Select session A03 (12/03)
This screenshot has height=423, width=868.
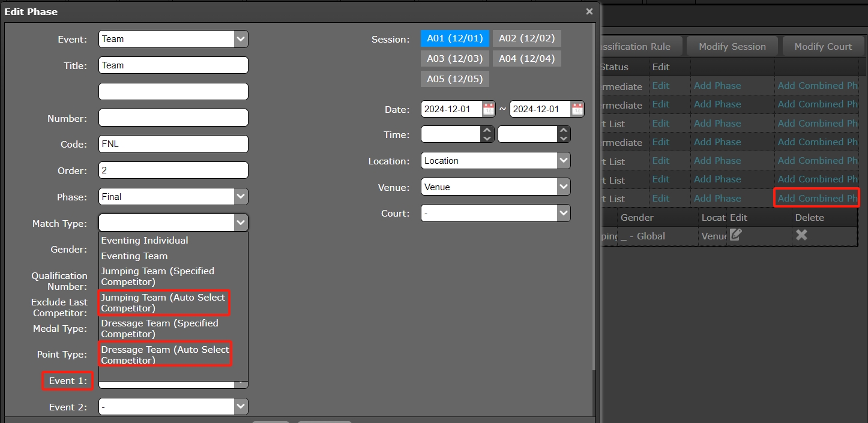455,58
